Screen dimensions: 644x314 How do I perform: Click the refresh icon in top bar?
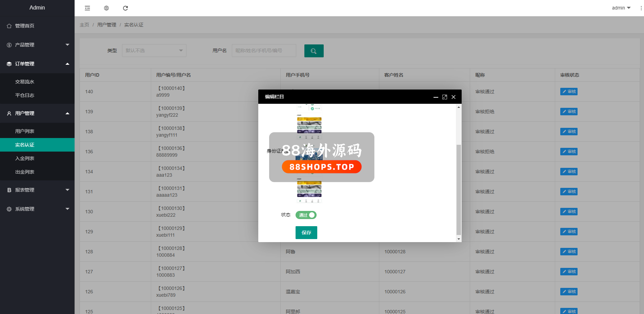point(125,8)
